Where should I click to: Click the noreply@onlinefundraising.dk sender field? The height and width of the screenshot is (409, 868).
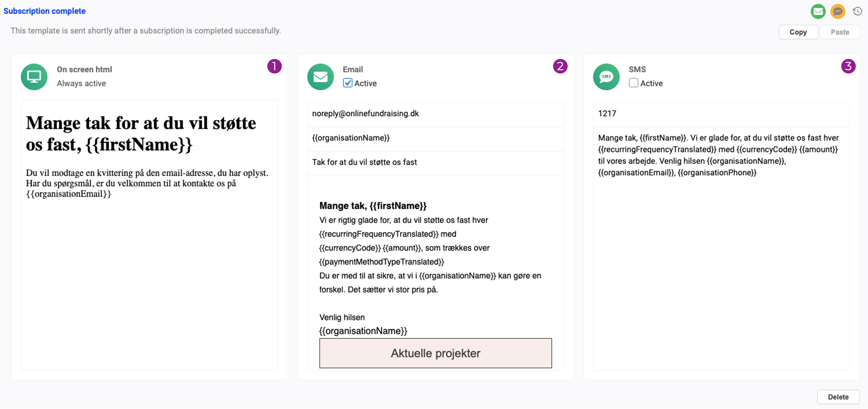click(x=435, y=114)
